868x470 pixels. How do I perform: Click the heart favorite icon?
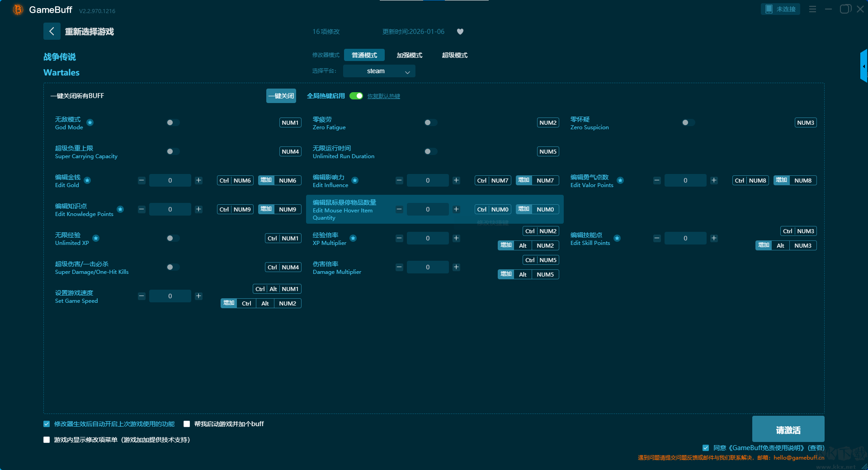click(460, 32)
